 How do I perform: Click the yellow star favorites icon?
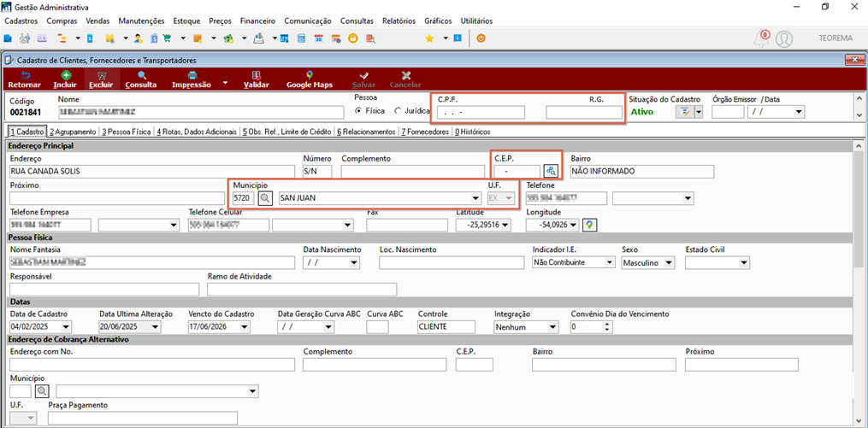pos(429,38)
